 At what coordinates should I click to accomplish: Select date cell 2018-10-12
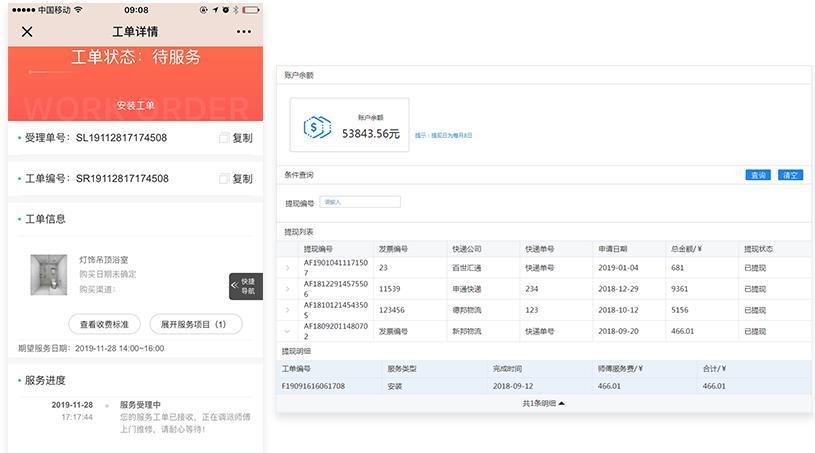tap(619, 310)
